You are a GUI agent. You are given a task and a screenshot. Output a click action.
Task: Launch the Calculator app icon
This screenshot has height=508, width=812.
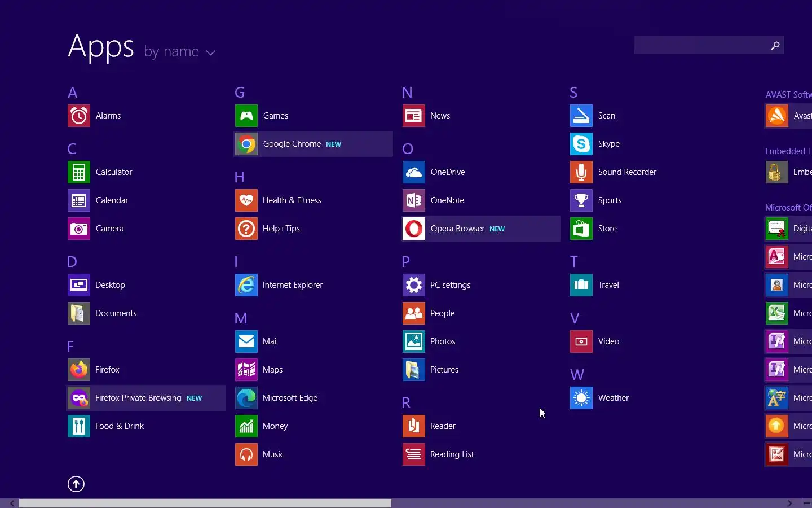tap(79, 172)
